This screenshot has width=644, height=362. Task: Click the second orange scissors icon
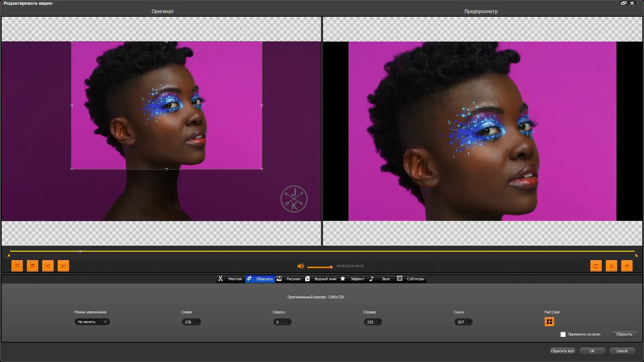click(x=63, y=266)
